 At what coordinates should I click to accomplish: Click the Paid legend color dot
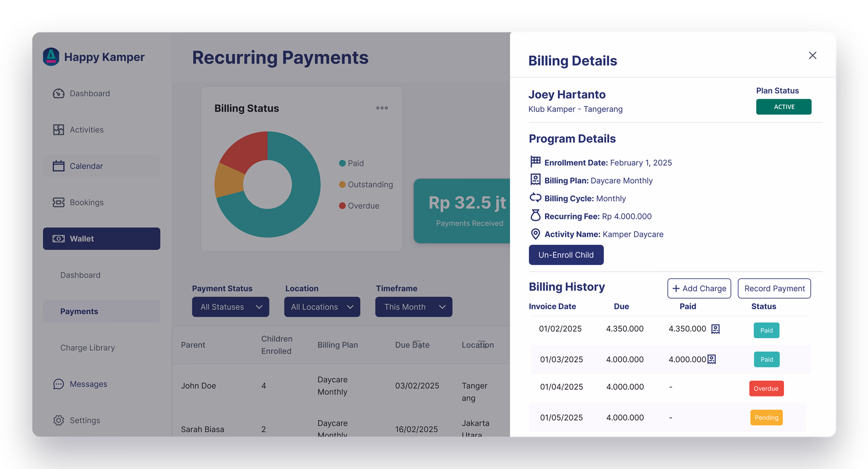click(x=342, y=164)
